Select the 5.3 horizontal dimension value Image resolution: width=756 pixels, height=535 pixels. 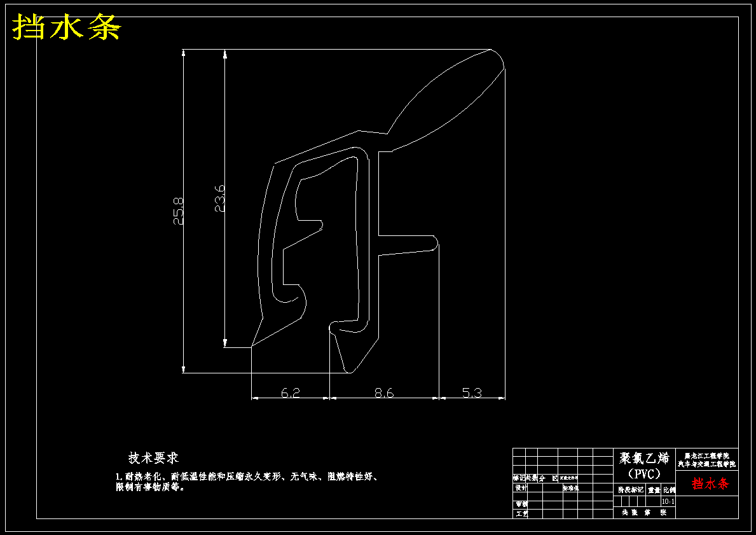[x=472, y=393]
